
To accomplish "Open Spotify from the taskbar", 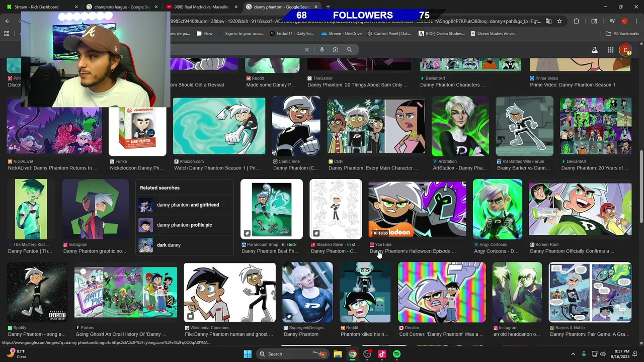I will (x=396, y=354).
